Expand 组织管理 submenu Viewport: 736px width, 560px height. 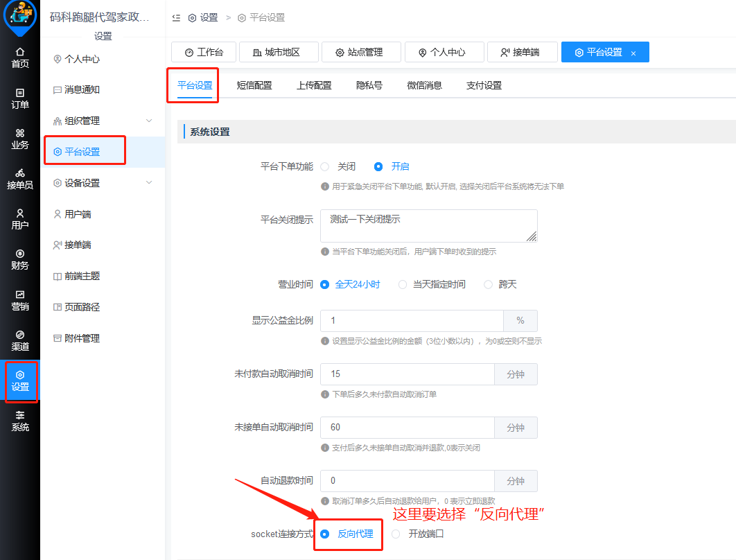(103, 121)
